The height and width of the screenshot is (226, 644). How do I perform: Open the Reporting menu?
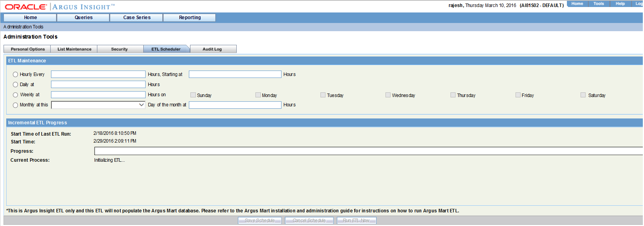pyautogui.click(x=190, y=18)
